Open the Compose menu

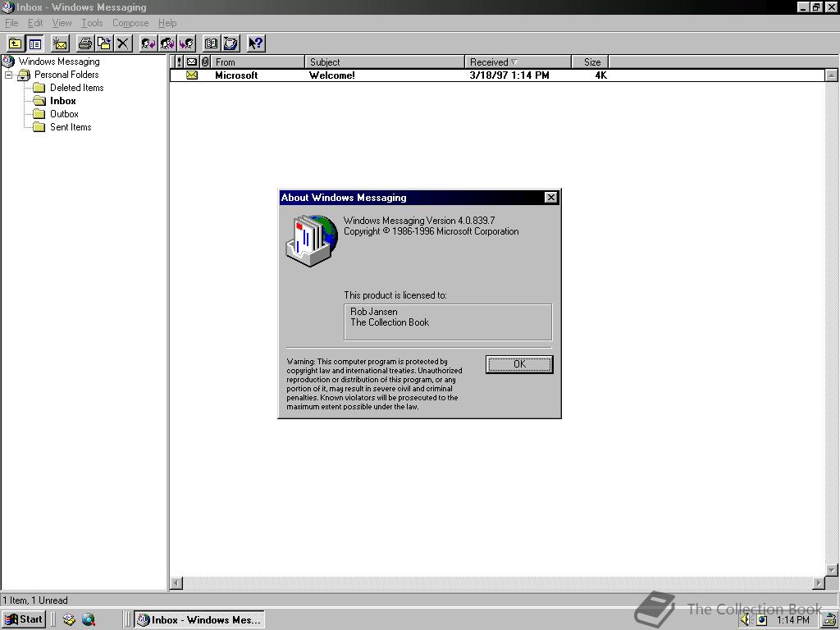pyautogui.click(x=130, y=23)
